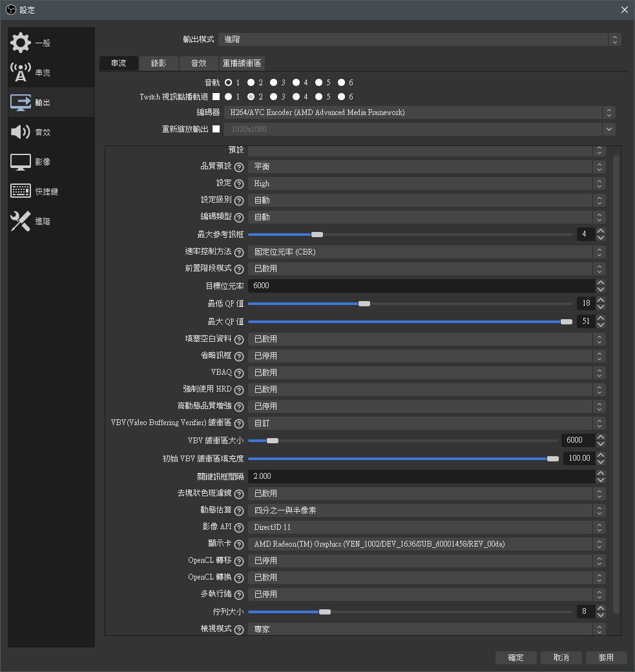Show help icon next to 設定 (High)

click(239, 184)
